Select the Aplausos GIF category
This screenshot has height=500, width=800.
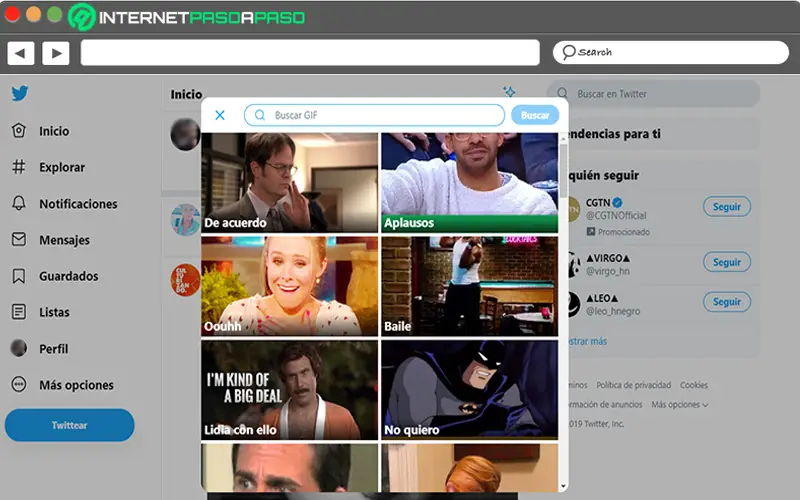[469, 183]
